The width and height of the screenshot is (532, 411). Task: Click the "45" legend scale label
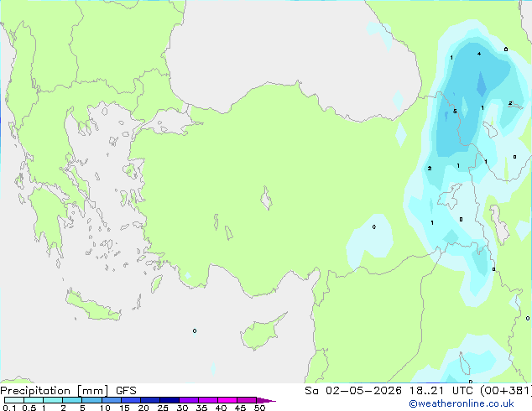240,408
